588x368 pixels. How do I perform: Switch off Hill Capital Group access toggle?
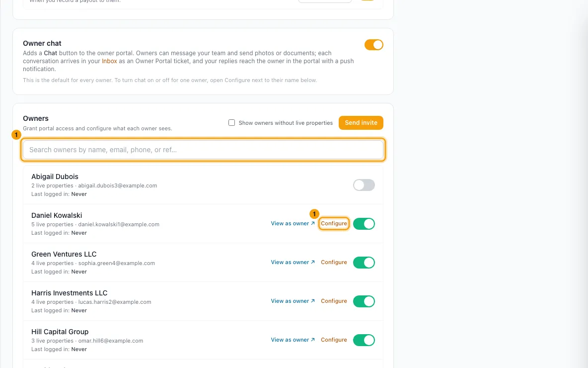pos(364,340)
